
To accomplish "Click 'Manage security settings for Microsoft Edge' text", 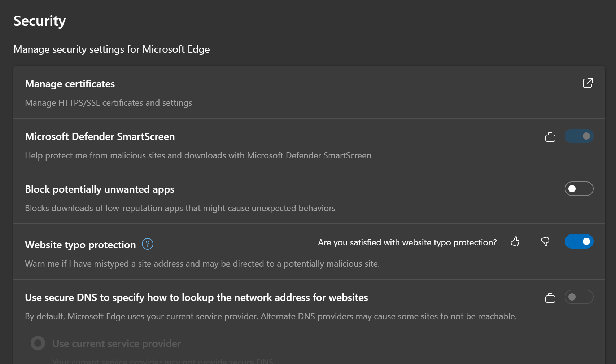I will click(112, 49).
